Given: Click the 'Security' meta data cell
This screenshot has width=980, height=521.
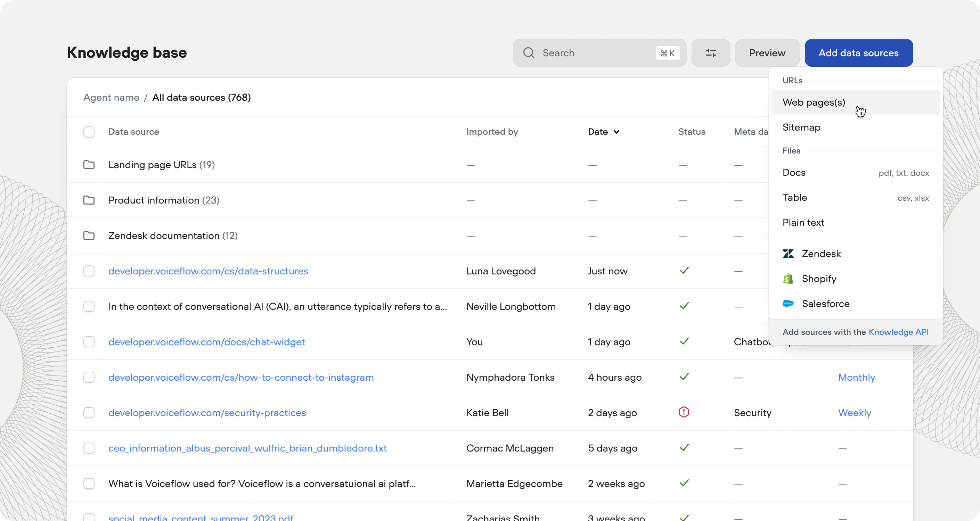Looking at the screenshot, I should (x=752, y=412).
